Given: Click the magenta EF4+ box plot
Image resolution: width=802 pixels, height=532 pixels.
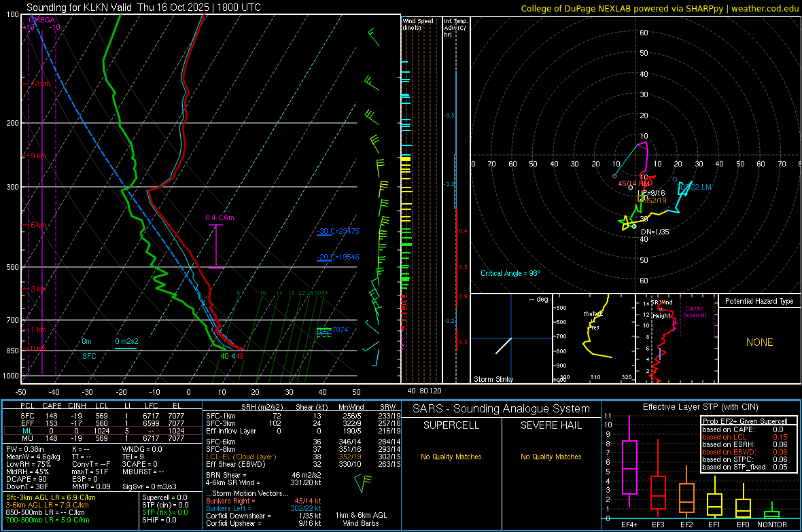Looking at the screenshot, I should [629, 462].
